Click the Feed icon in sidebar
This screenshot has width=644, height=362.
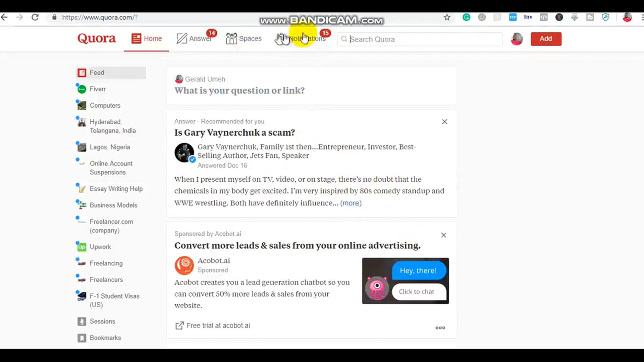point(82,73)
